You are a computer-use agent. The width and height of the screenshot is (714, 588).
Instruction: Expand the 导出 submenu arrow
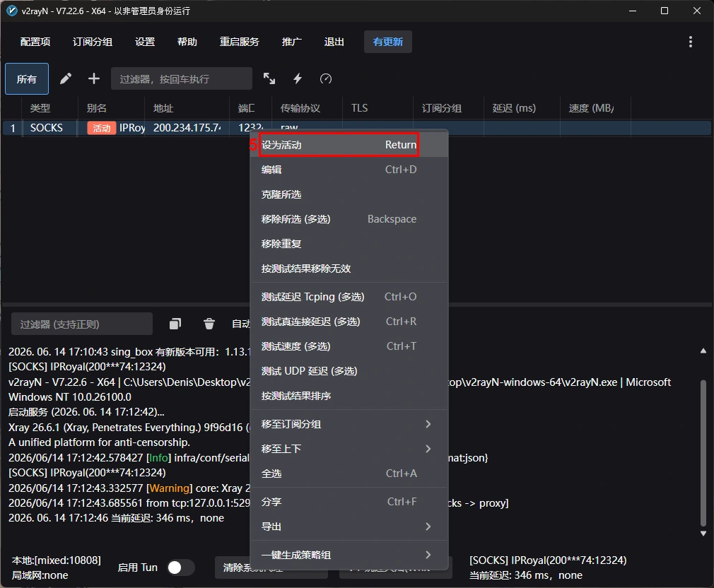tap(428, 527)
